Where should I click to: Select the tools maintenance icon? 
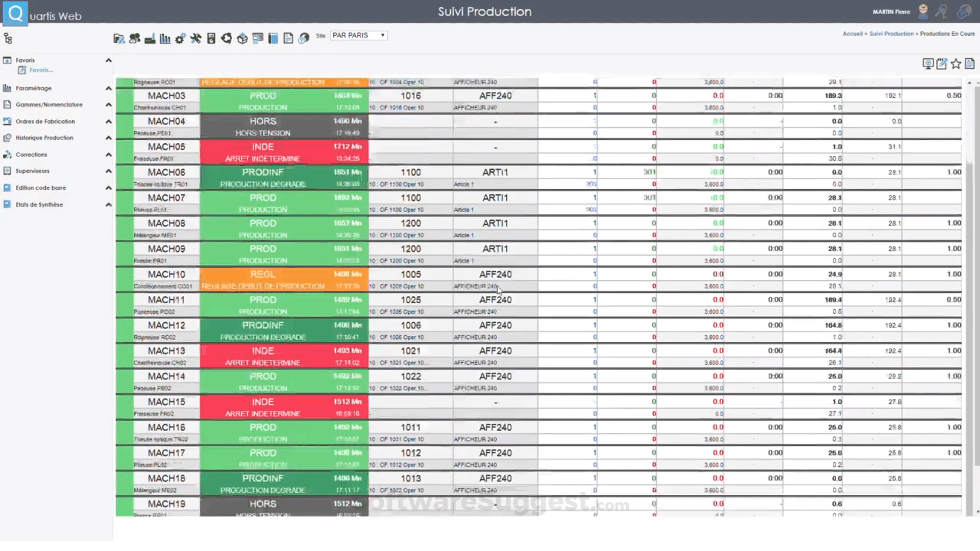(196, 38)
